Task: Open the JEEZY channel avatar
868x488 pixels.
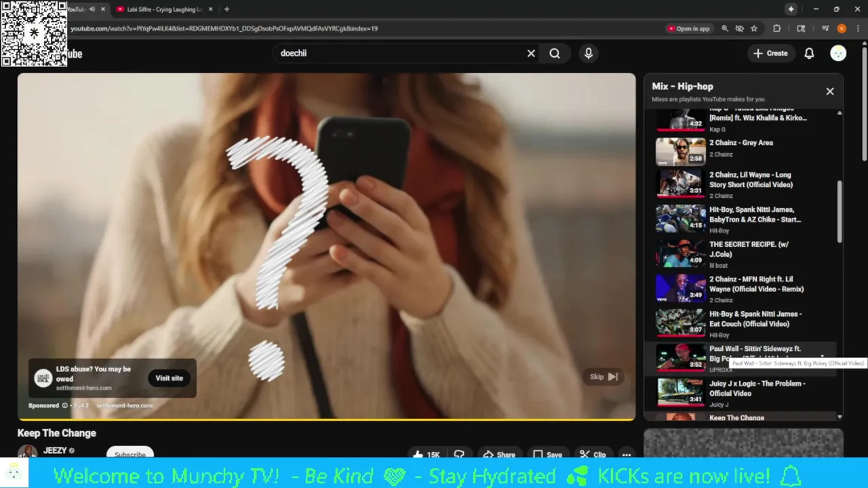Action: (27, 453)
